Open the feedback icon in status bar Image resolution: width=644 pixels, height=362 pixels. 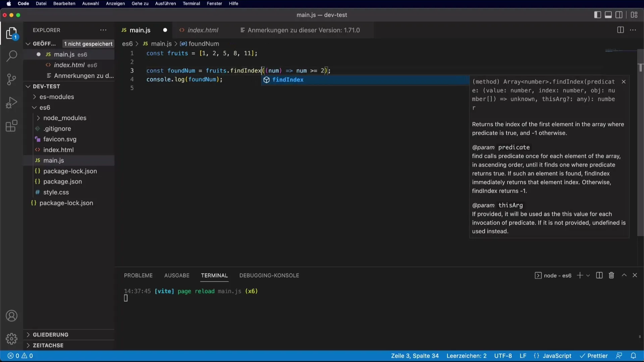tap(619, 356)
